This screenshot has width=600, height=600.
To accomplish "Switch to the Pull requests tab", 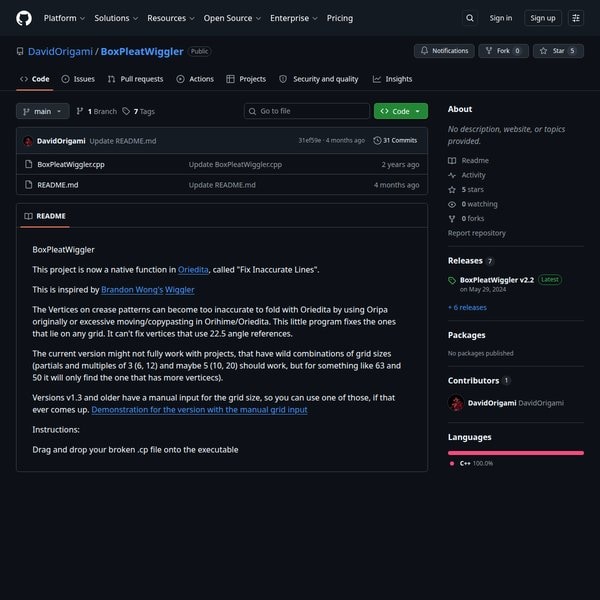I will click(x=135, y=79).
